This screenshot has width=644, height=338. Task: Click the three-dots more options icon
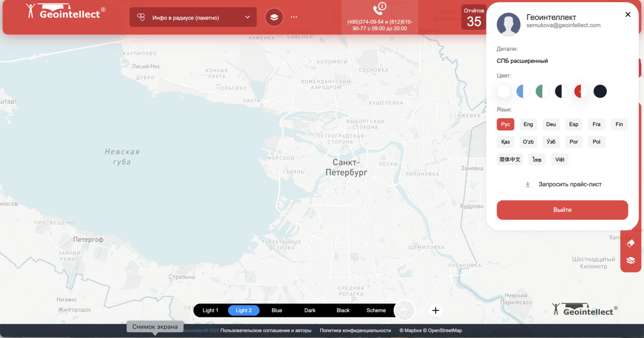coord(294,17)
